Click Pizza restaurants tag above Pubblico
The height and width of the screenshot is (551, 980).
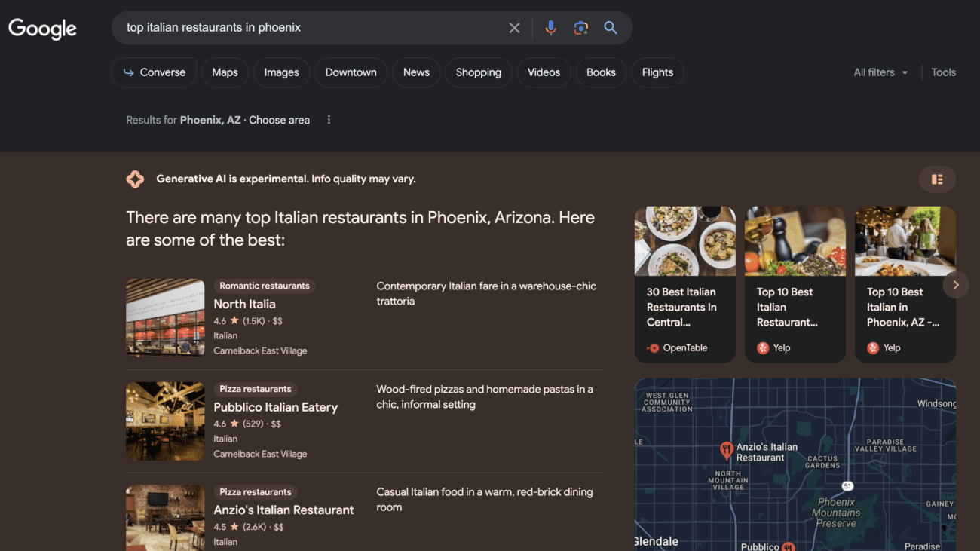point(256,389)
